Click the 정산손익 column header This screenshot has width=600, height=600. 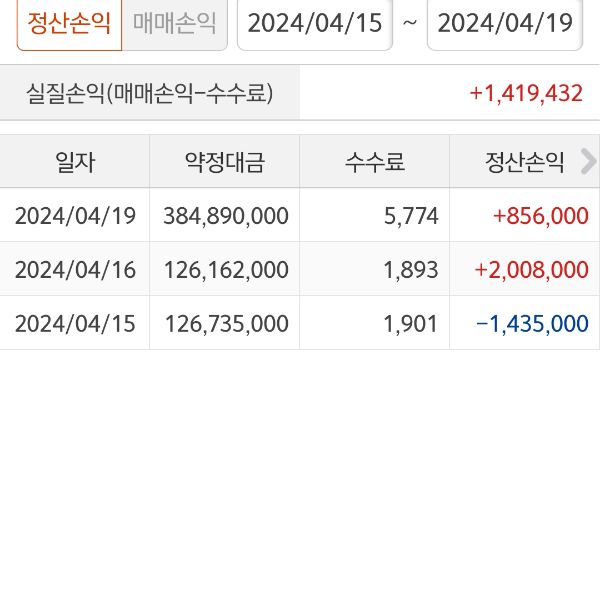coord(525,161)
